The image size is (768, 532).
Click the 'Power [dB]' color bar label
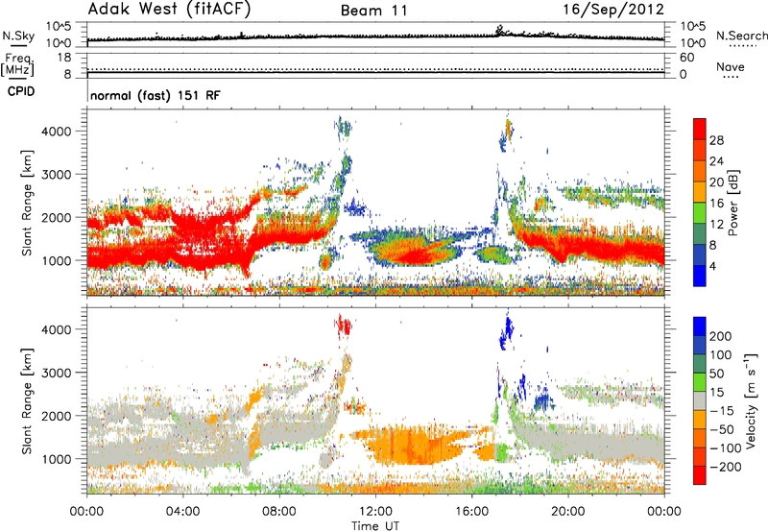pyautogui.click(x=733, y=203)
